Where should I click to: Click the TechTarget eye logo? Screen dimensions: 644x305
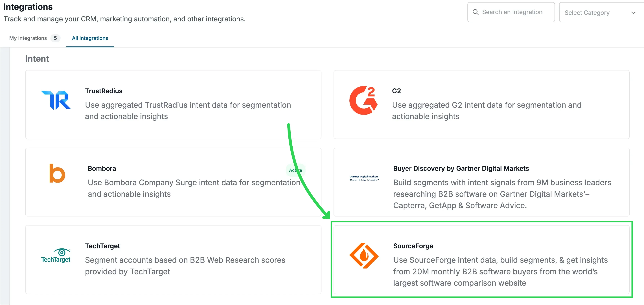(x=56, y=255)
